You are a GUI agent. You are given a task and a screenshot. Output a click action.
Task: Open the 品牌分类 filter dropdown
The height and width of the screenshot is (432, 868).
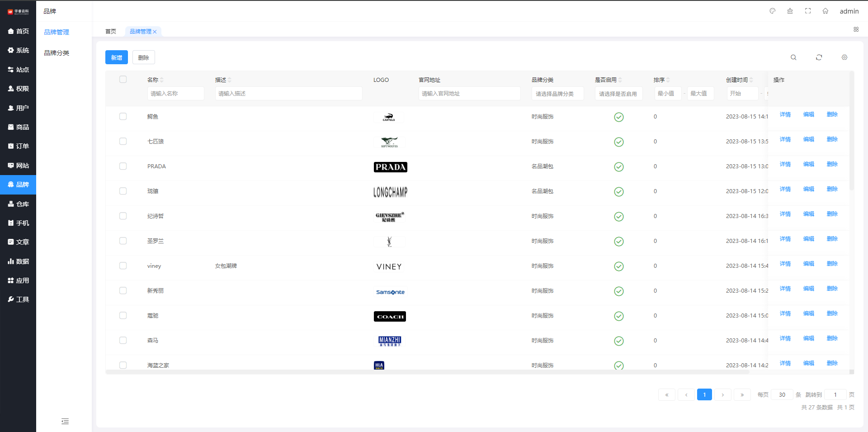pyautogui.click(x=557, y=94)
